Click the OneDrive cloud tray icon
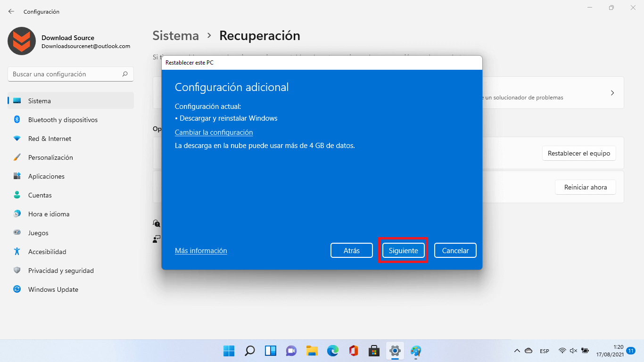644x362 pixels. (528, 351)
